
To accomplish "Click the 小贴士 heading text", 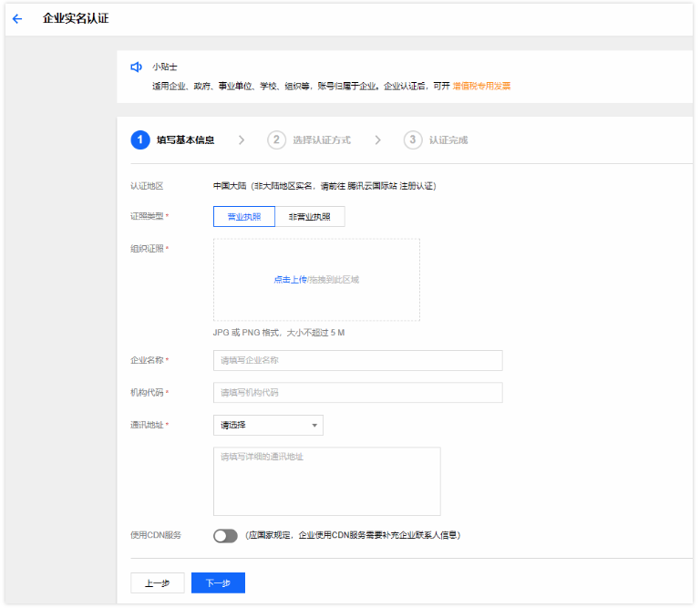I will click(x=165, y=67).
